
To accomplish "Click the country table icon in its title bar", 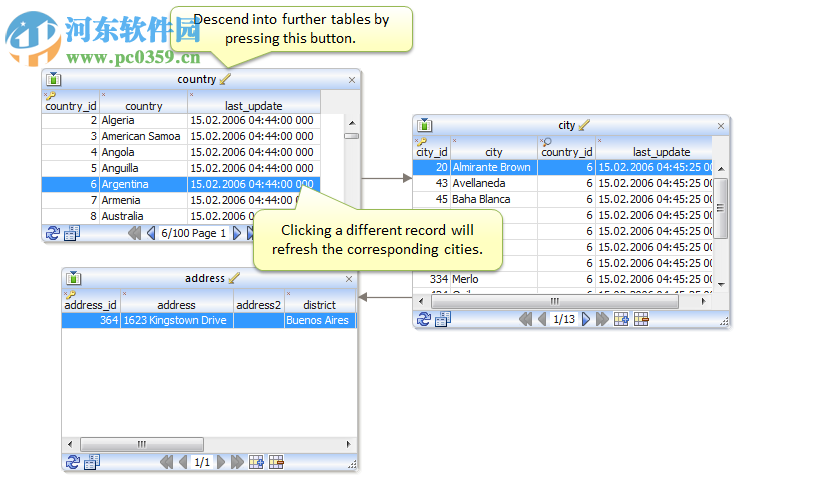I will tap(53, 79).
